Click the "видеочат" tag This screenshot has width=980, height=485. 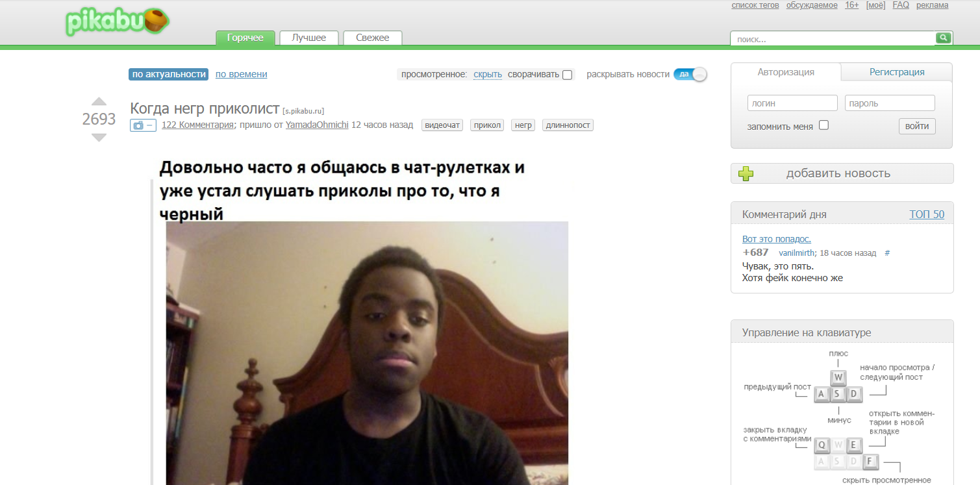point(442,125)
